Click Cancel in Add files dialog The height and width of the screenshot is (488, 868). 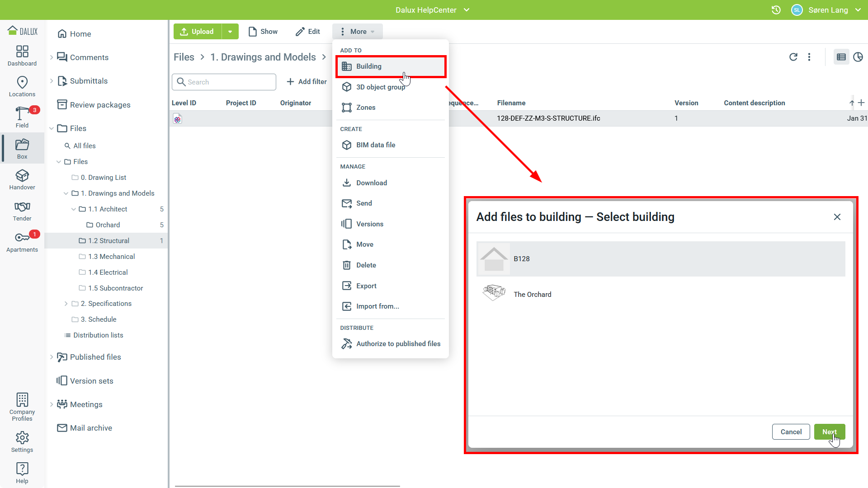tap(791, 432)
